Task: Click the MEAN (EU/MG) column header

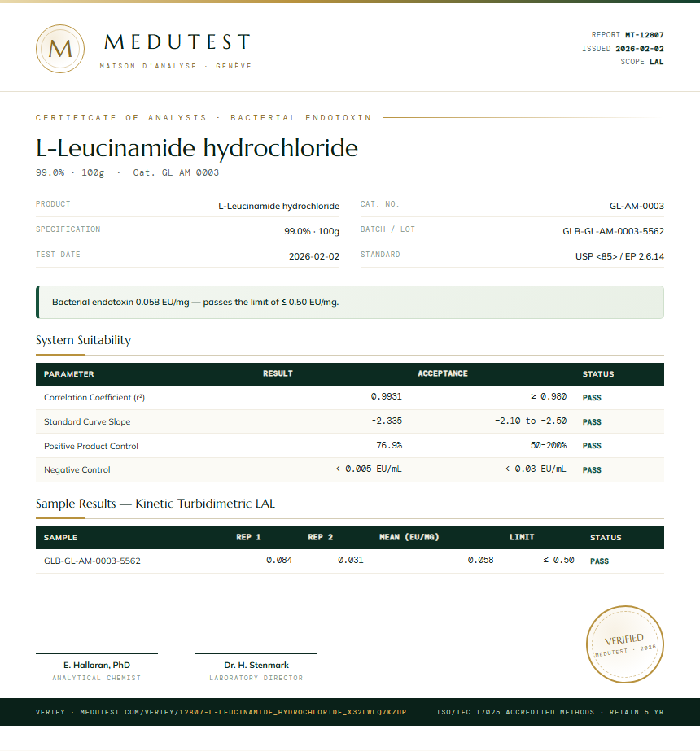Action: coord(409,537)
